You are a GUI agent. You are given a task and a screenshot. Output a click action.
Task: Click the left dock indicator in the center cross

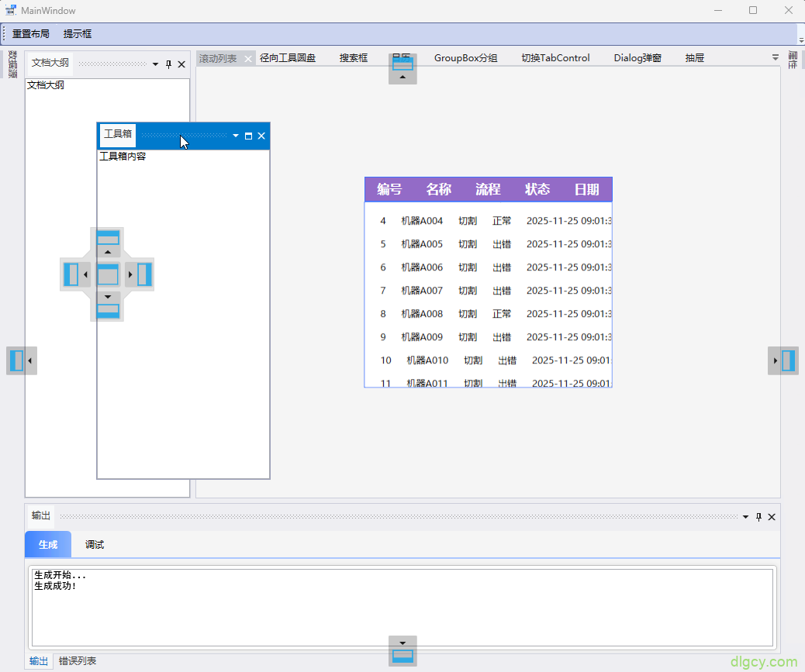(74, 274)
